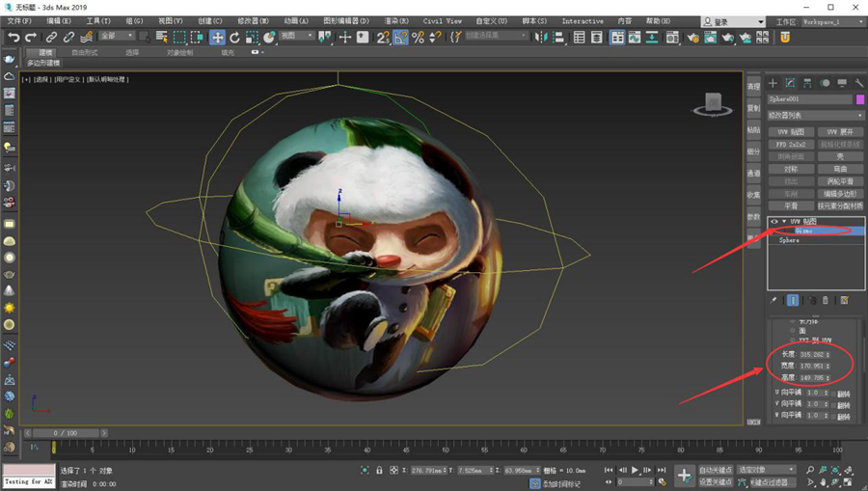The width and height of the screenshot is (868, 491).
Task: Open the 文件(F) menu
Action: point(19,21)
